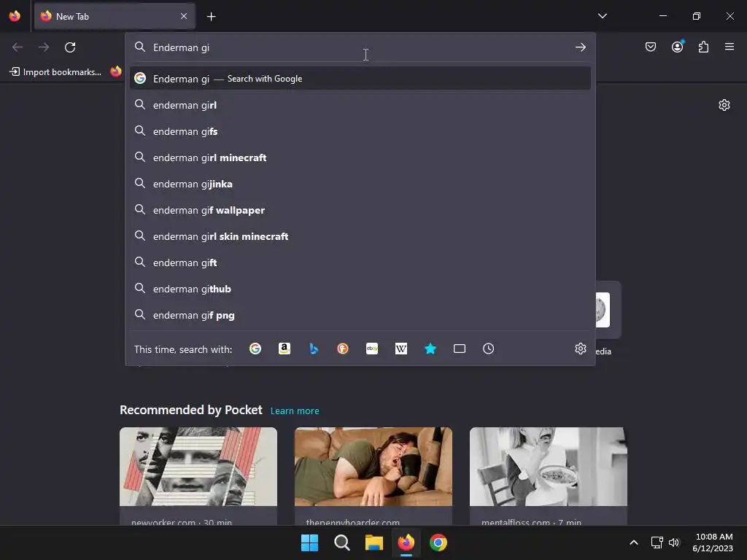
Task: Click the Firefox View icon in tab bar
Action: [x=15, y=16]
